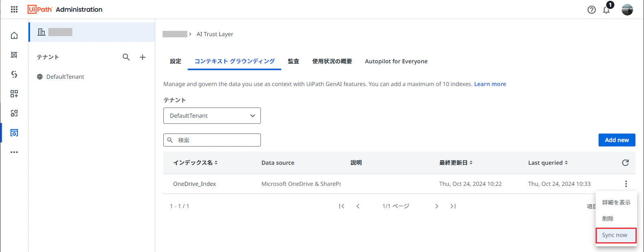The height and width of the screenshot is (252, 644).
Task: Click the second sidebar icon below Home
Action: coord(14,55)
